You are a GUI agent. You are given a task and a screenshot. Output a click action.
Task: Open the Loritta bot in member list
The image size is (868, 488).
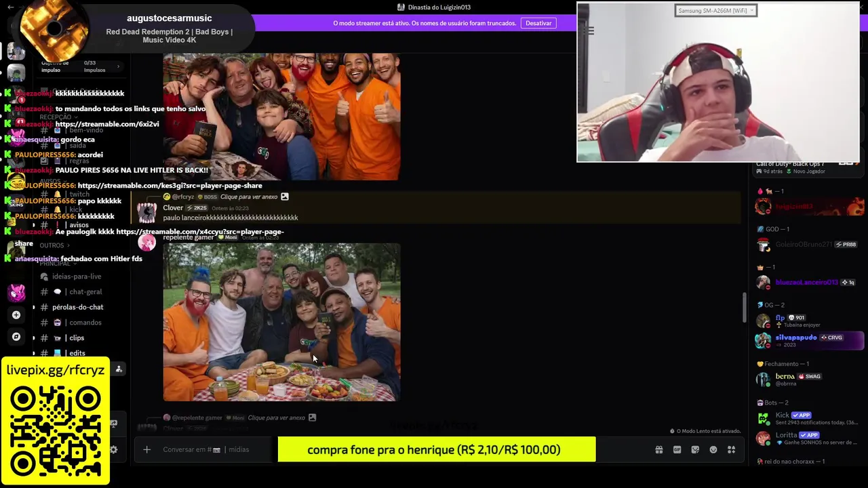(810, 438)
